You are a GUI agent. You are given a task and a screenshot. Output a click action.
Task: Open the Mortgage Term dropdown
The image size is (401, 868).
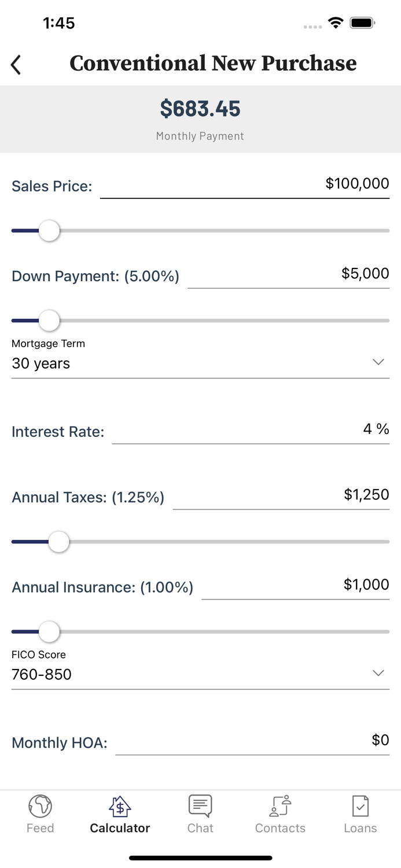[x=200, y=363]
